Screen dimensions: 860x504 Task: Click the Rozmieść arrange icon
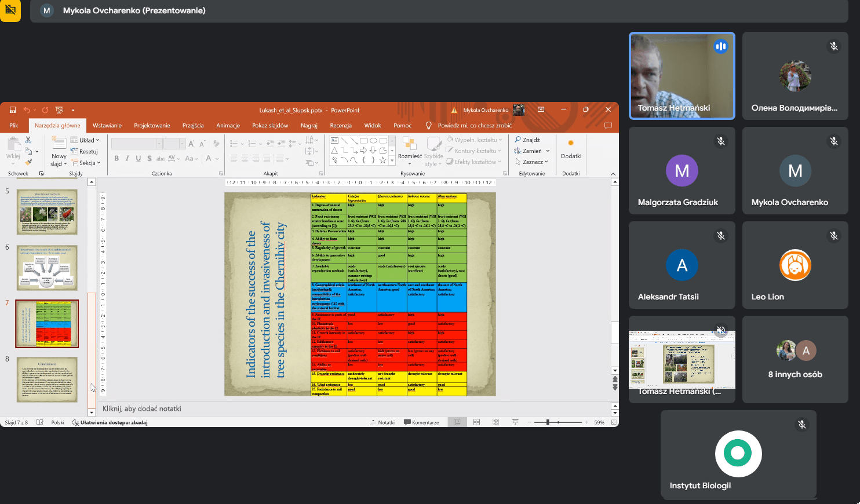(410, 144)
